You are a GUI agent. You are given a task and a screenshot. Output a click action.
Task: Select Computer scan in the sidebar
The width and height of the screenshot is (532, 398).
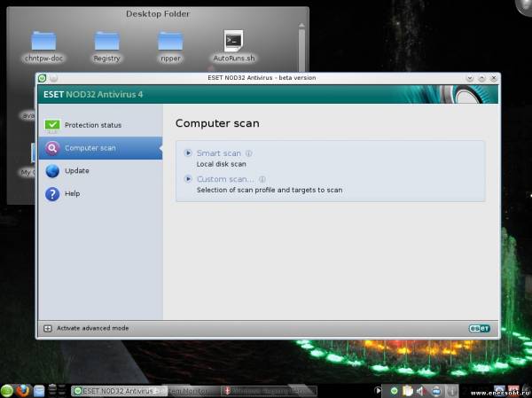coord(100,148)
